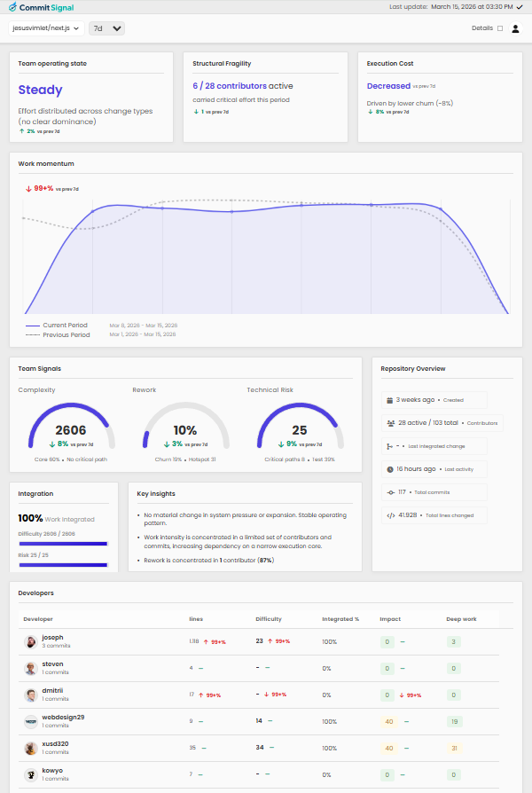Open the 7d time range dropdown
532x793 pixels.
point(106,28)
